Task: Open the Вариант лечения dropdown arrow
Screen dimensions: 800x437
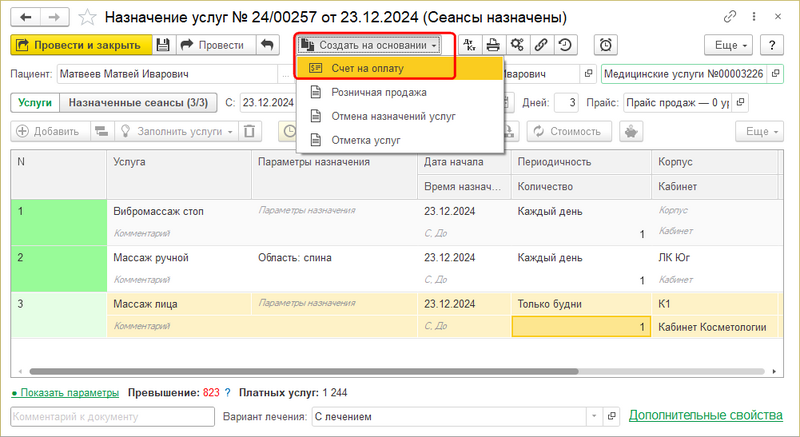Action: (x=594, y=417)
